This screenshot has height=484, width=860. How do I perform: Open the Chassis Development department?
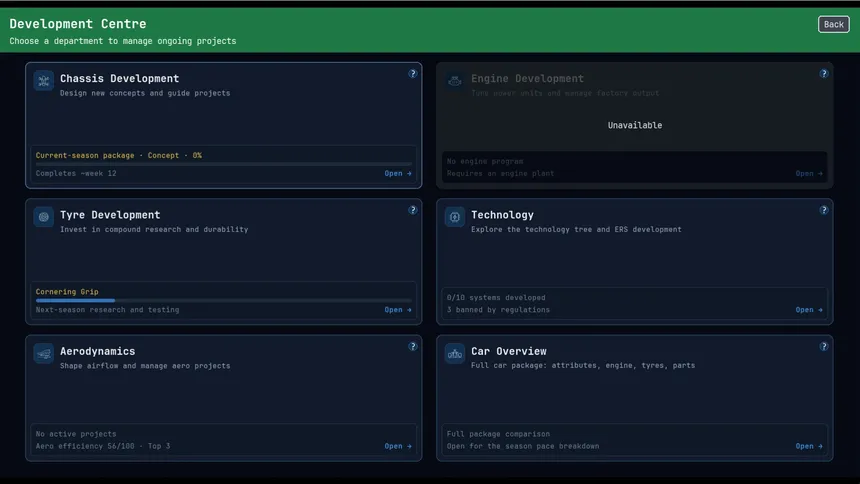pos(398,173)
